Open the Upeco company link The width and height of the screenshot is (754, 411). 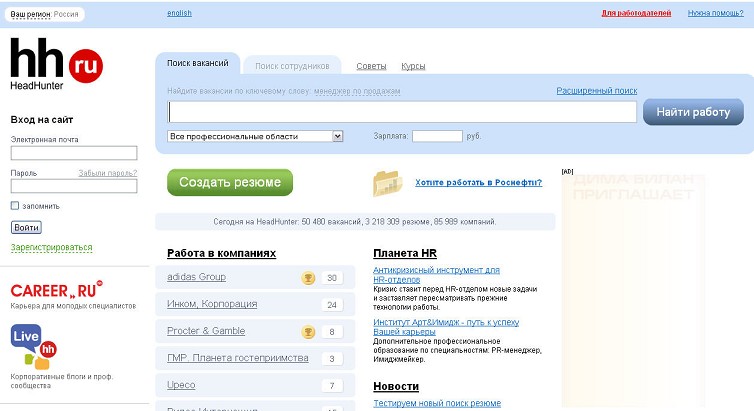(181, 385)
